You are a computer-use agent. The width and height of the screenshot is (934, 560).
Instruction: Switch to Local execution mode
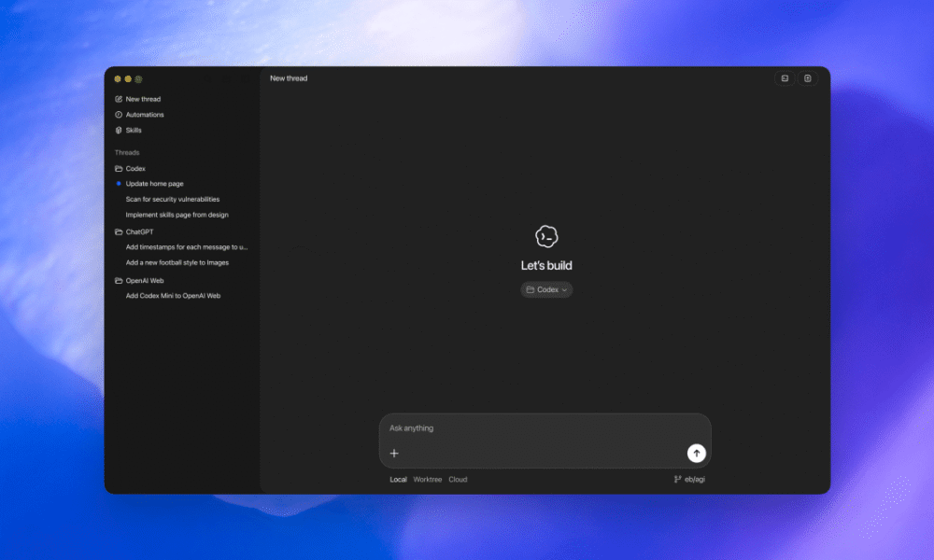(x=398, y=480)
